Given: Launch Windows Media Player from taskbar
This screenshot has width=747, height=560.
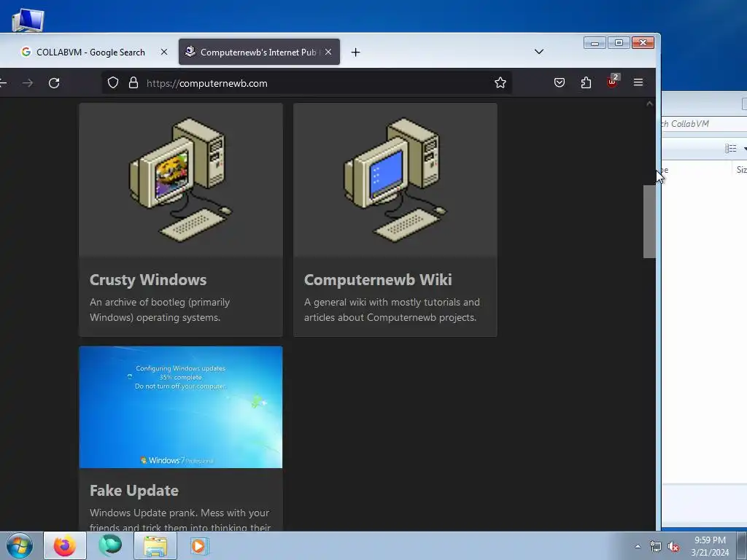Looking at the screenshot, I should pos(199,545).
